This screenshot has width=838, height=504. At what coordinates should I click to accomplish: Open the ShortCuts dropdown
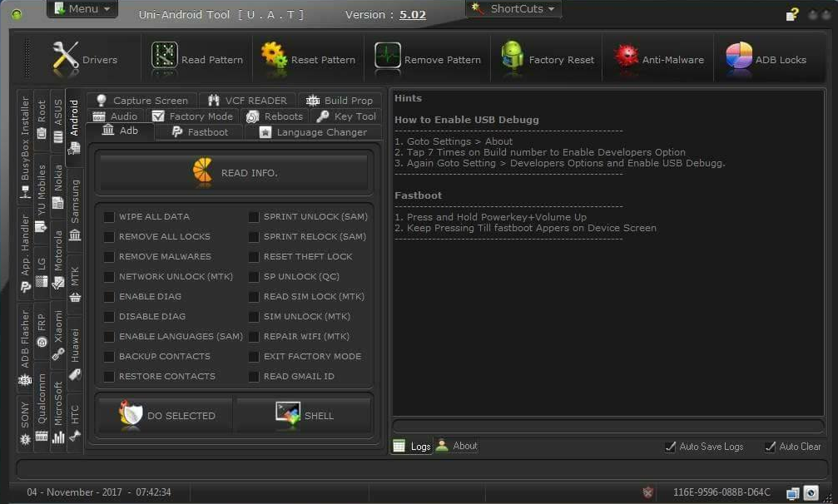pos(513,8)
